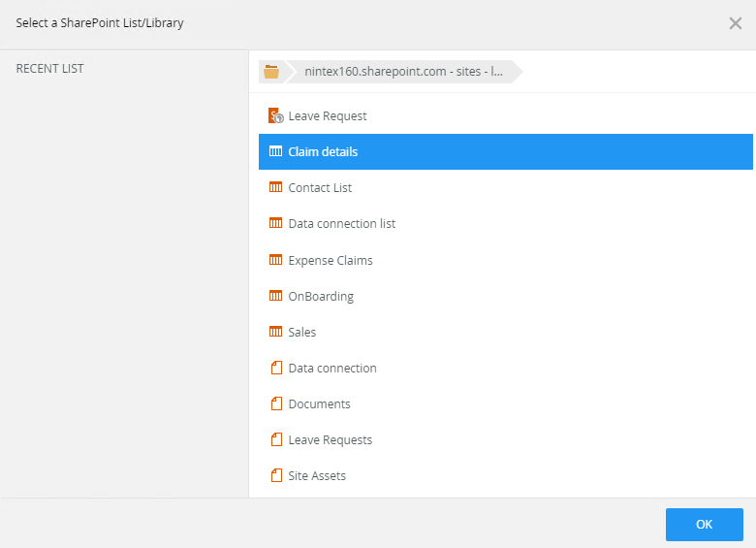This screenshot has width=756, height=548.
Task: Click the Contact List table icon
Action: tap(275, 187)
